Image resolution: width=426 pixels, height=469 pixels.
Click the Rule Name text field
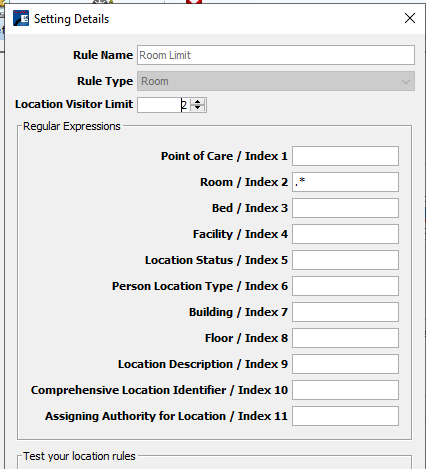[276, 55]
